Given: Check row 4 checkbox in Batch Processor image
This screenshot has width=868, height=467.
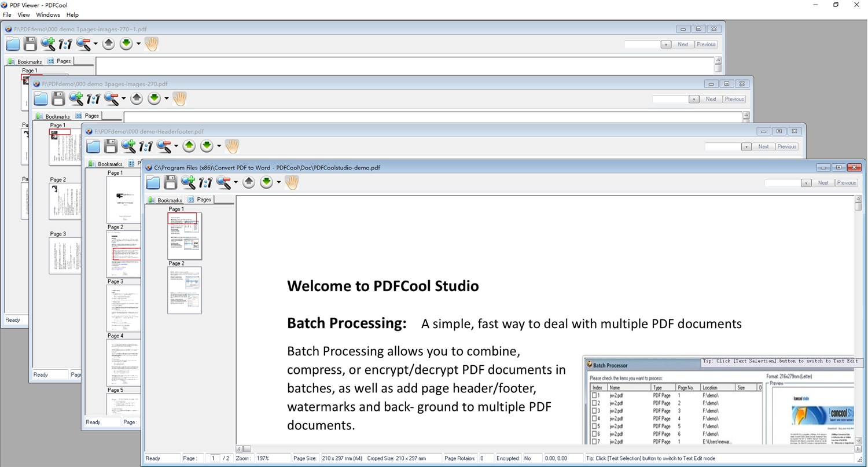Looking at the screenshot, I should (x=594, y=418).
